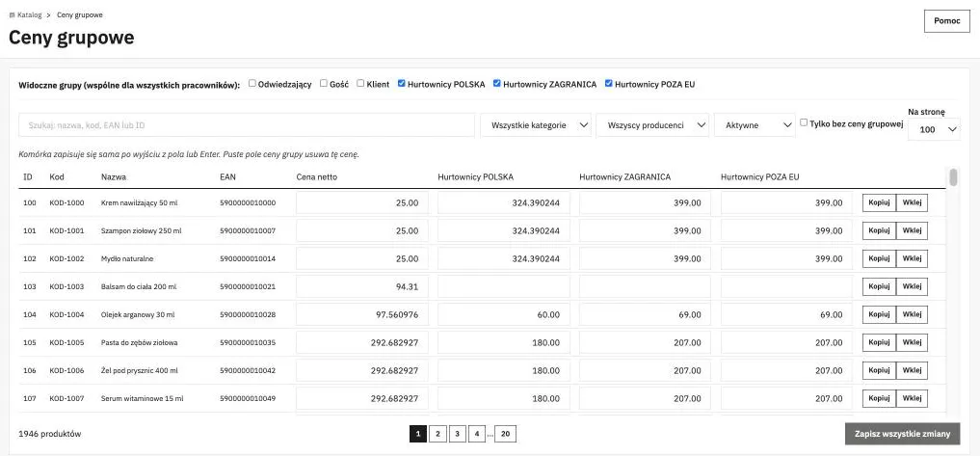The image size is (980, 456).
Task: Click Kopiuj for Szampon ziołowy row
Action: pyautogui.click(x=879, y=230)
